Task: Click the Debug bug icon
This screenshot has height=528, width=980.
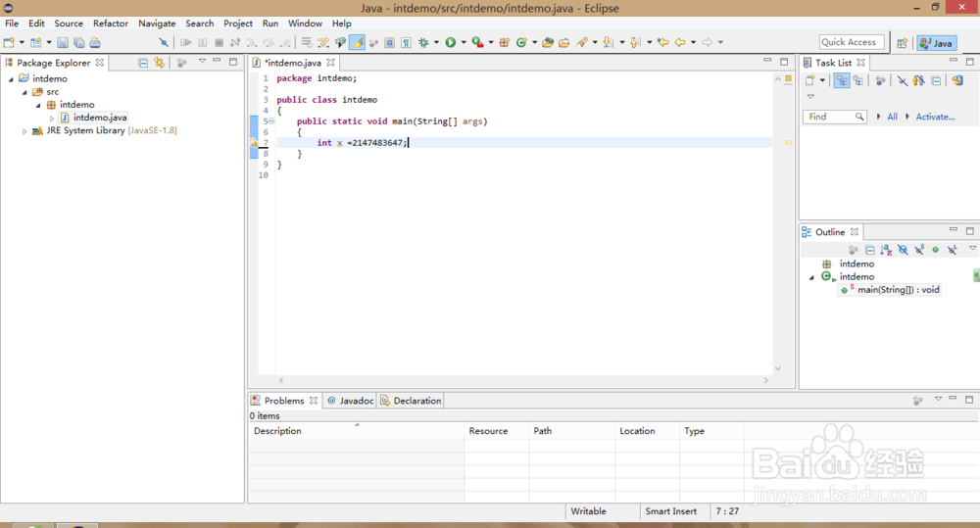Action: (423, 42)
